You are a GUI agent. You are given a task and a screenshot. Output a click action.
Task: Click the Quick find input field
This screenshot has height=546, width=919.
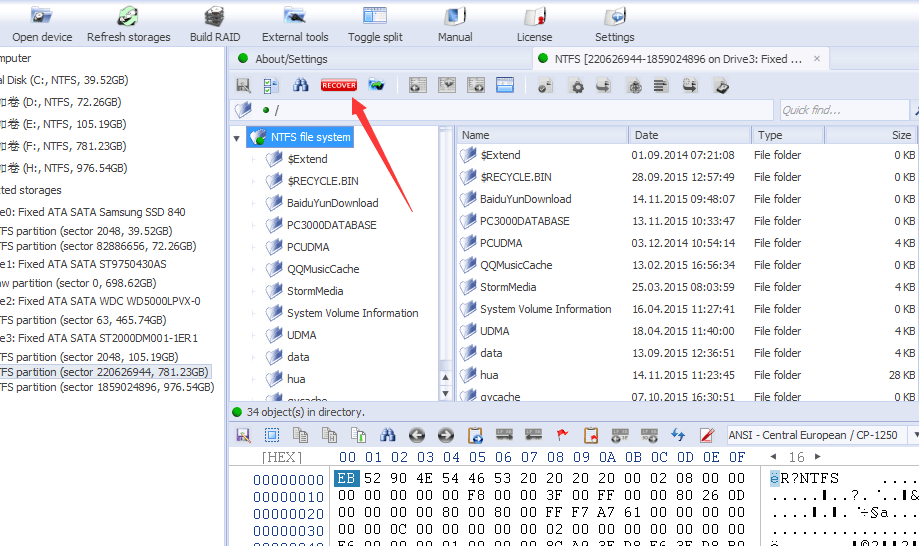[x=842, y=110]
